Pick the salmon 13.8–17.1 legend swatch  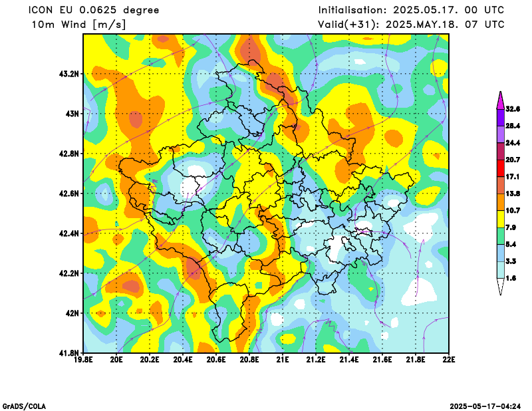501,186
